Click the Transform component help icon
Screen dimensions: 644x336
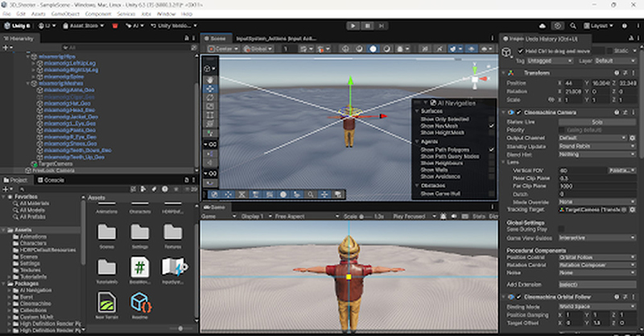tap(617, 73)
